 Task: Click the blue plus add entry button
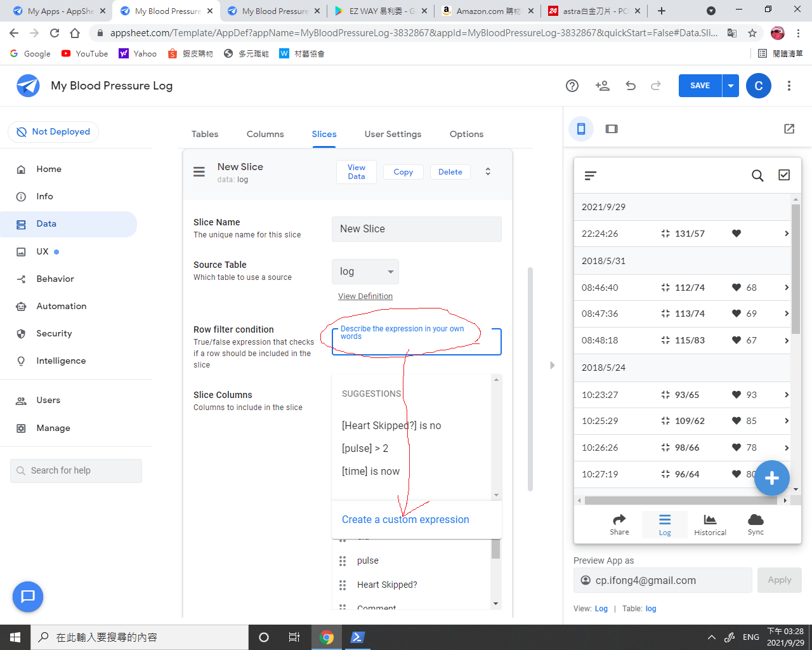click(x=771, y=478)
